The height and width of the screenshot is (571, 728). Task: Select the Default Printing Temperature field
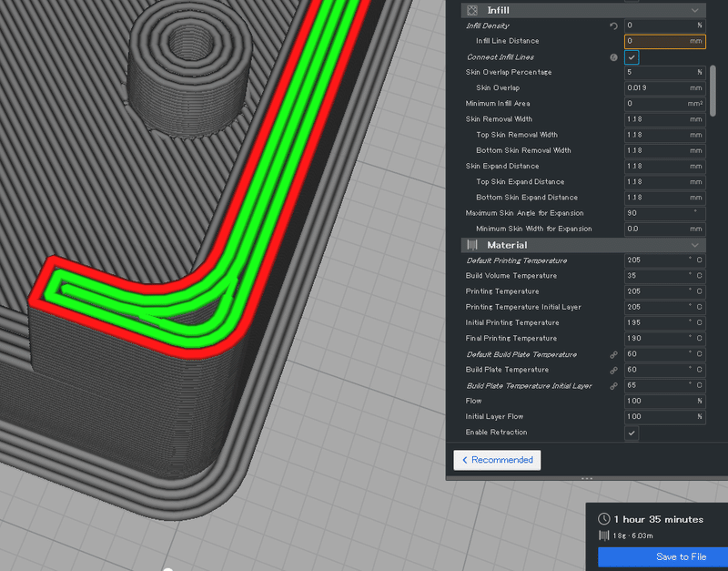pyautogui.click(x=665, y=260)
